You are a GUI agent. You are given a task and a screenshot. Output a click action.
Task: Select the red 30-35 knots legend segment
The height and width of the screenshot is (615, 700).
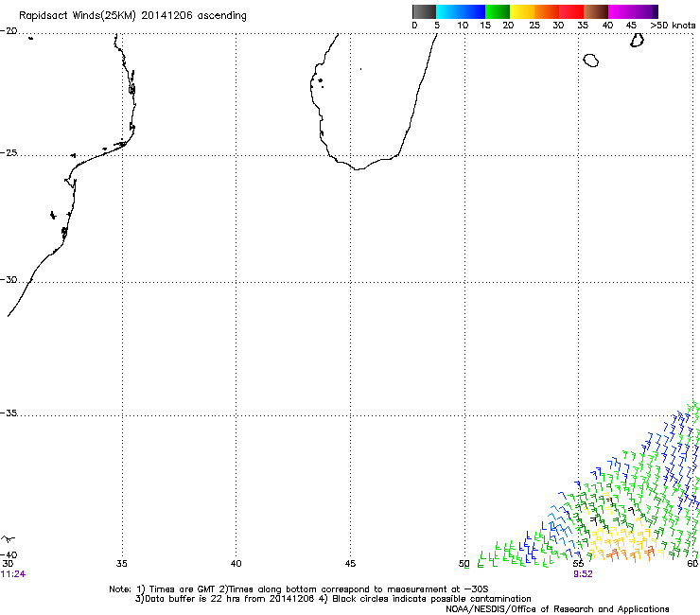click(571, 11)
